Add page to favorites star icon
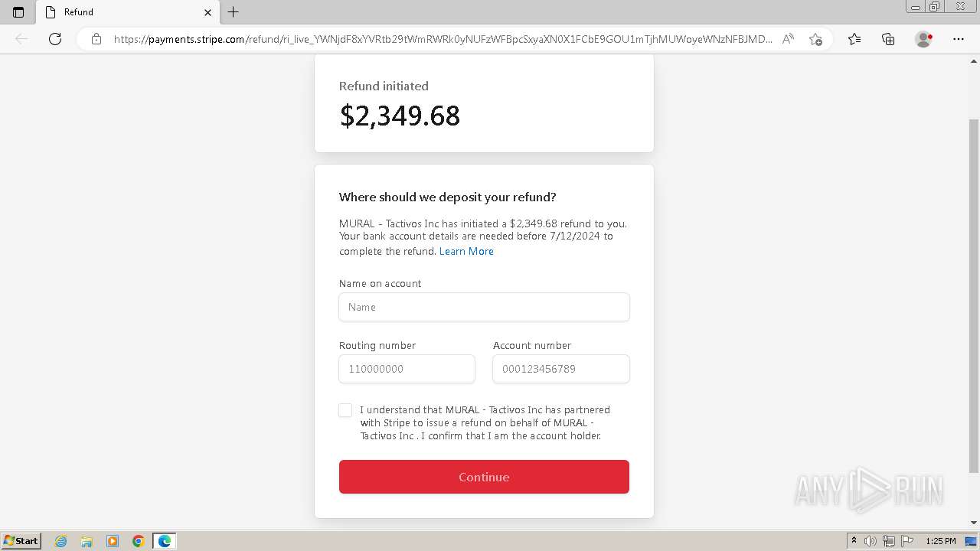Viewport: 980px width, 551px height. coord(815,39)
